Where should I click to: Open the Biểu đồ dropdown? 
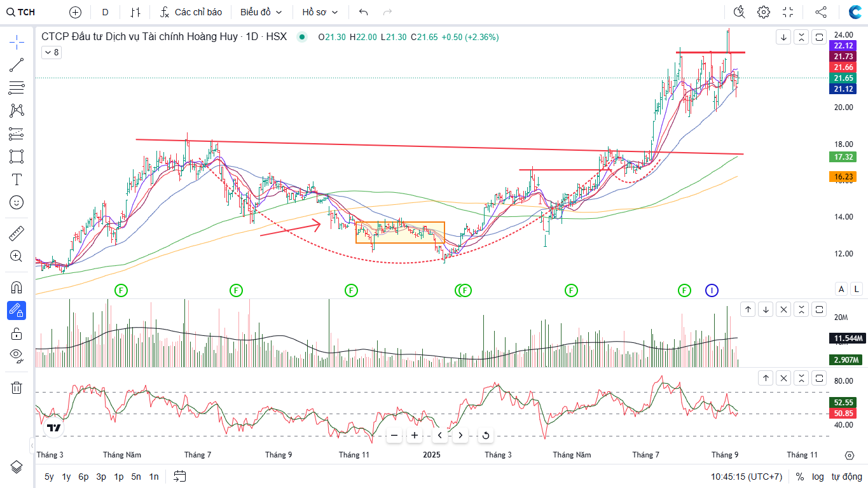[261, 12]
